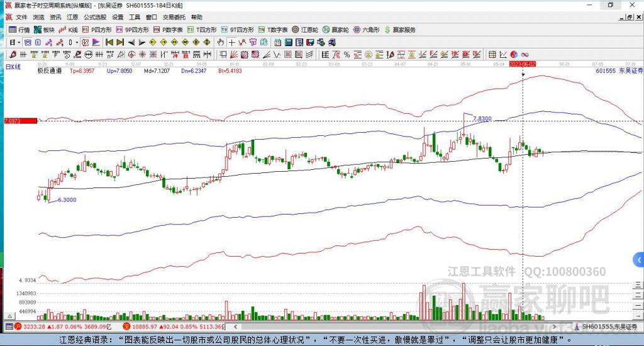Click the 601555 东吴证券 stock label
The image size is (644, 346).
pos(619,70)
